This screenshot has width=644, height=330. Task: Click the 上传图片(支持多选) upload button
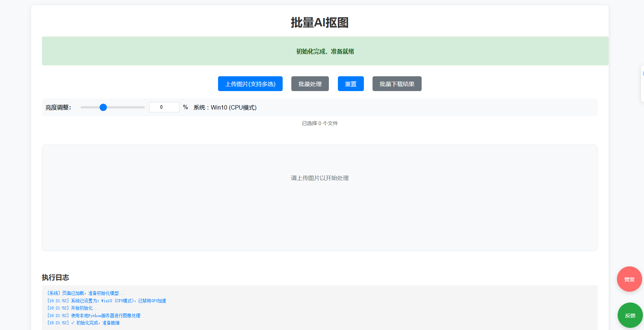250,84
